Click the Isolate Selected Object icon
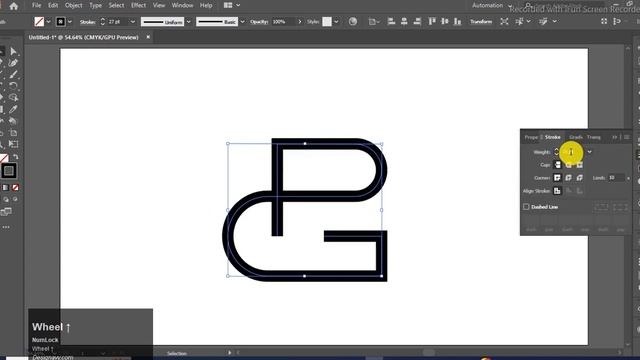This screenshot has height=360, width=640. (504, 21)
